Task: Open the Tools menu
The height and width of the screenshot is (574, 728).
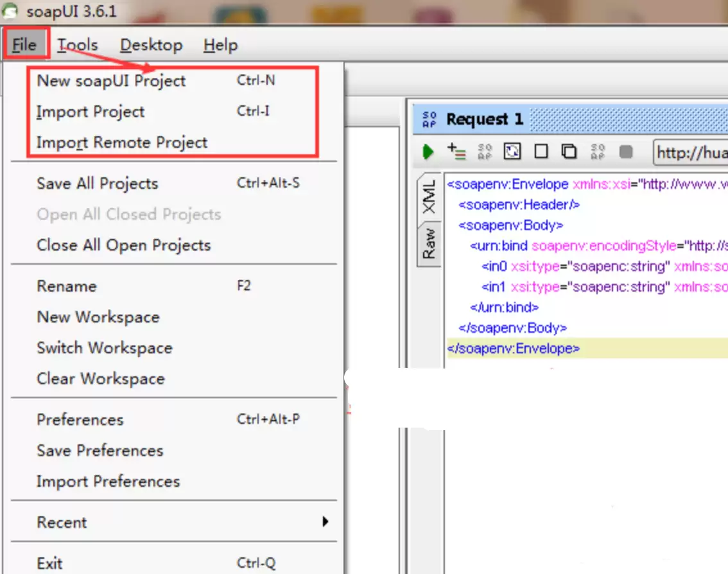Action: (78, 44)
